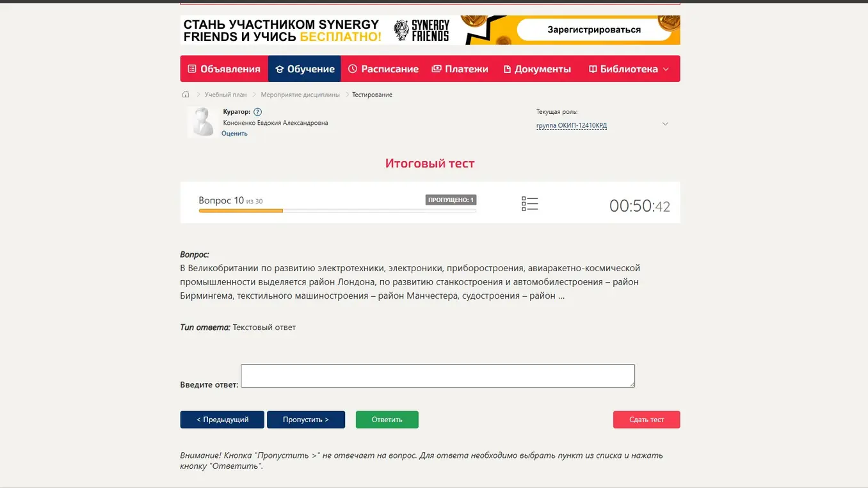Open Расписание section
Screen dimensions: 868x488
[x=383, y=69]
